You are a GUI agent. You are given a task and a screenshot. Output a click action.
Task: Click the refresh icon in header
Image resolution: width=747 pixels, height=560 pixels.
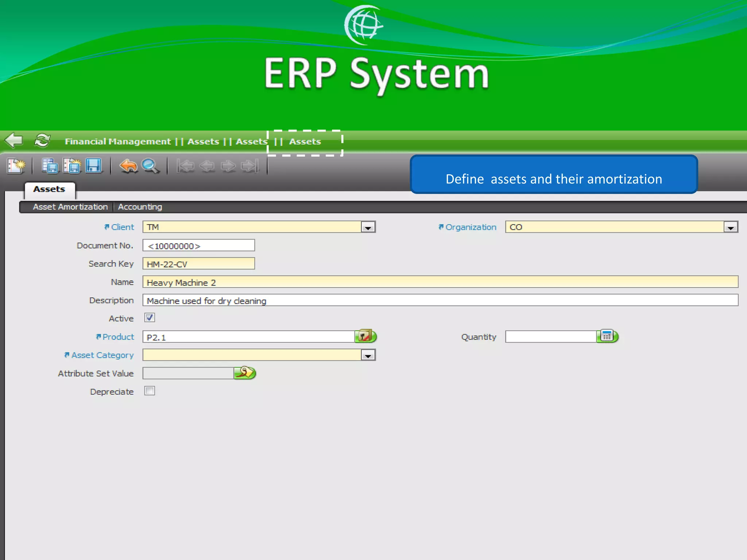pos(42,140)
